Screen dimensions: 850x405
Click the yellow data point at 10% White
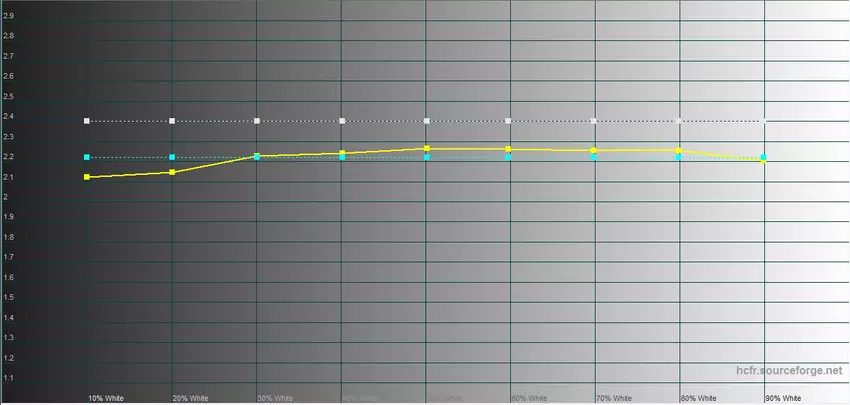coord(88,177)
